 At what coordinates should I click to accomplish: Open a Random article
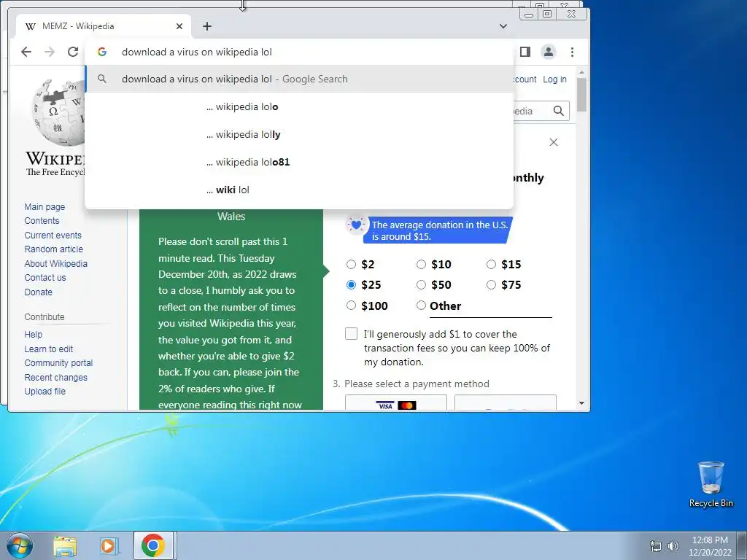point(54,249)
